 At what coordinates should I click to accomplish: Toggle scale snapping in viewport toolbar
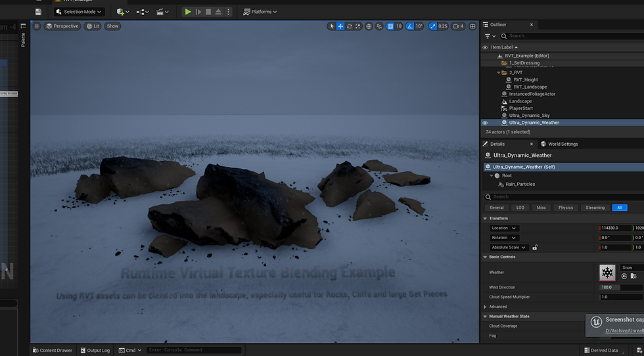[433, 26]
